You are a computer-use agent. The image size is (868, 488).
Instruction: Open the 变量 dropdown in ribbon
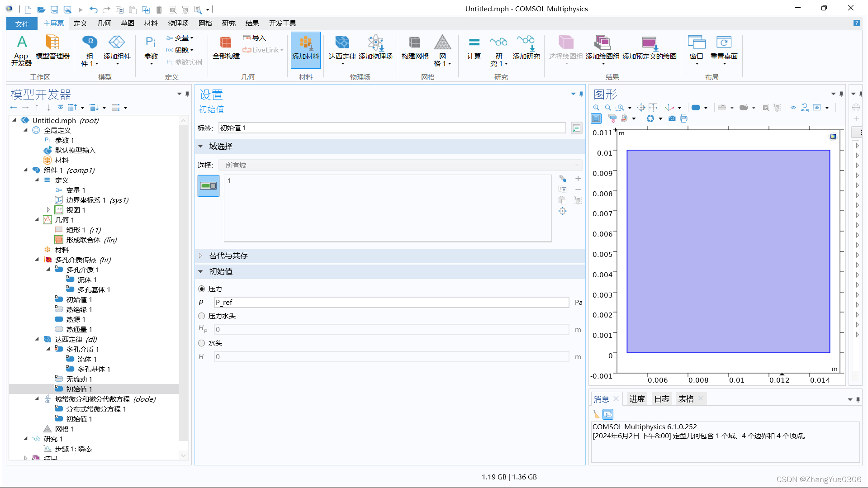[x=180, y=38]
